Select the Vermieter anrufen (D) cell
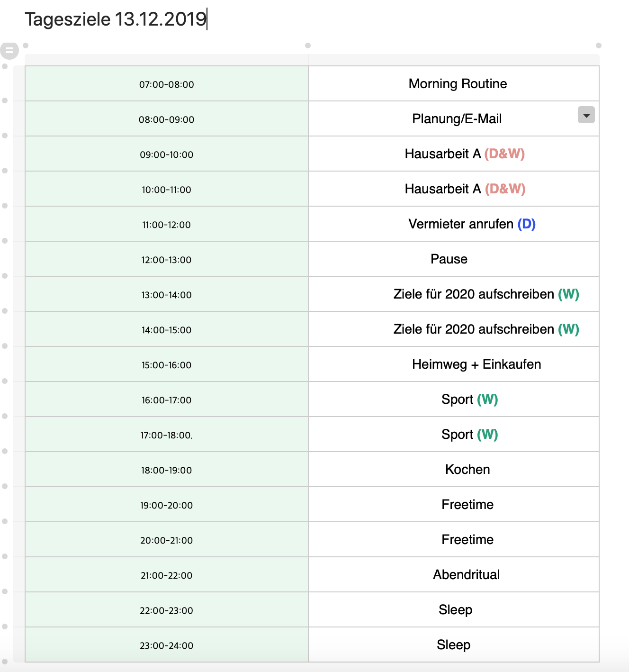This screenshot has width=629, height=672. point(454,224)
